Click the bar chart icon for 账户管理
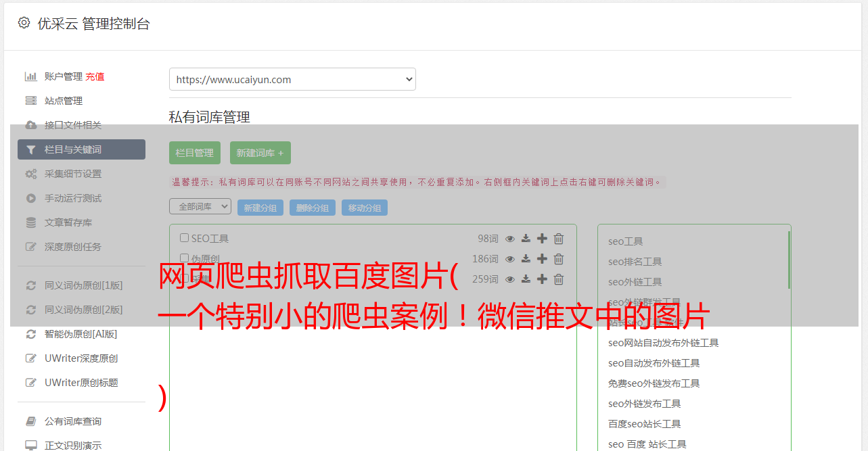868x451 pixels. (30, 76)
